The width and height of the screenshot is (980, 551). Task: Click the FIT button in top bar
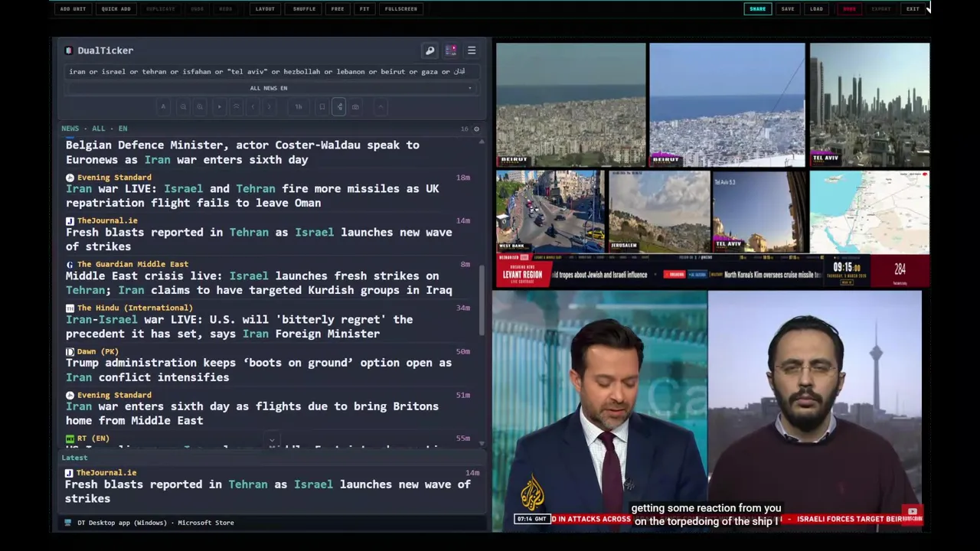[x=364, y=9]
